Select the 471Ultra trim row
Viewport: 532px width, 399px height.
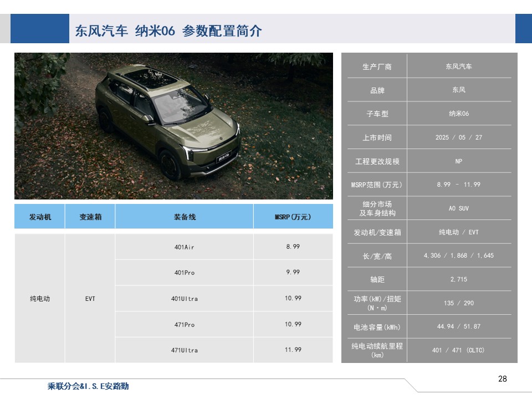pyautogui.click(x=185, y=350)
